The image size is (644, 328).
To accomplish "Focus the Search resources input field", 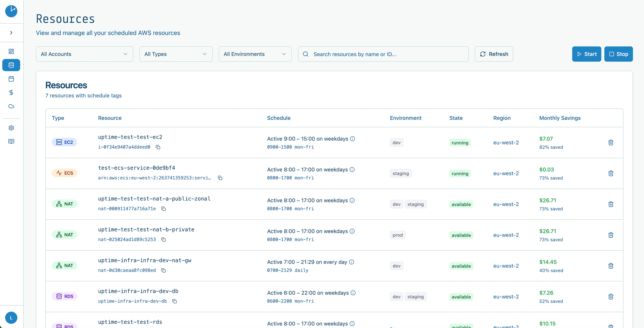I will 383,54.
